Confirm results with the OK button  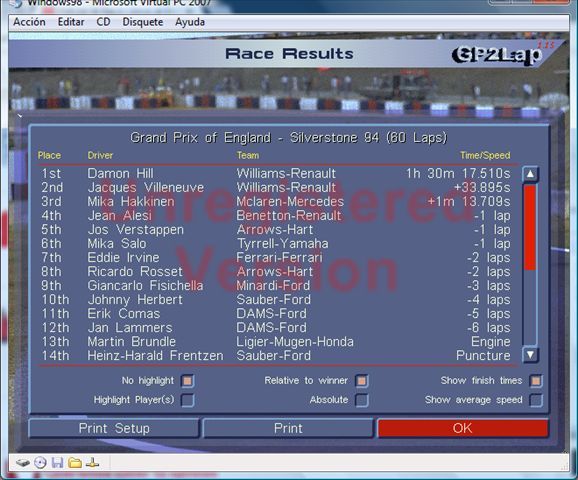[463, 428]
